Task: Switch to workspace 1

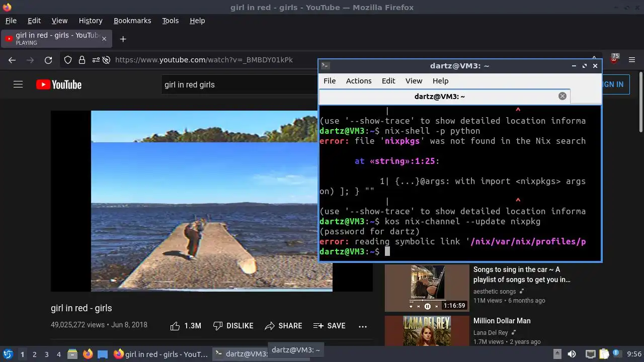Action: 22,354
